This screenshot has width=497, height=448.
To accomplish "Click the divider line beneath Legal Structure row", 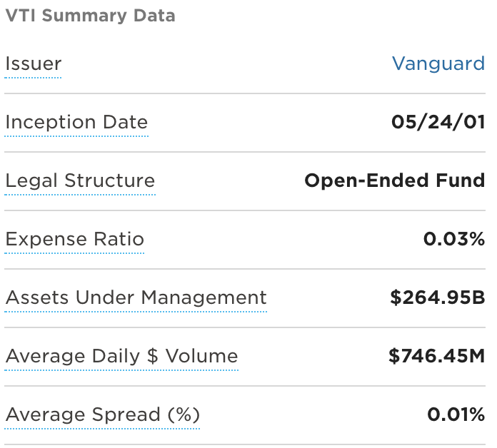I will (x=245, y=210).
